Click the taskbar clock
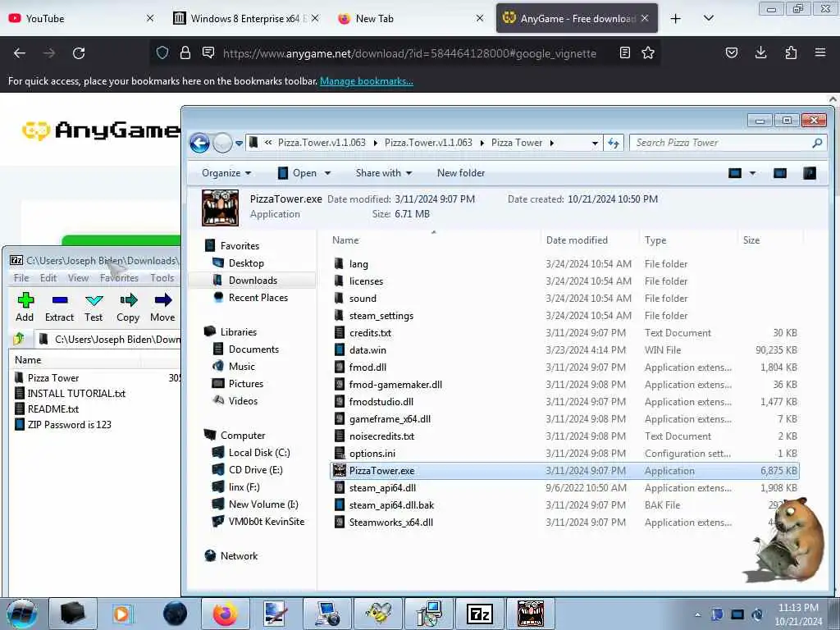This screenshot has width=840, height=630. (797, 614)
